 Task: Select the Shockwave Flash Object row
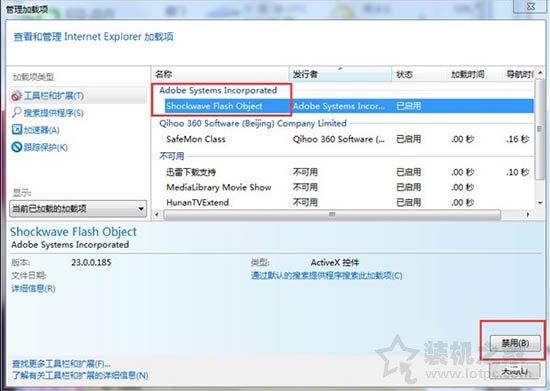coord(349,106)
